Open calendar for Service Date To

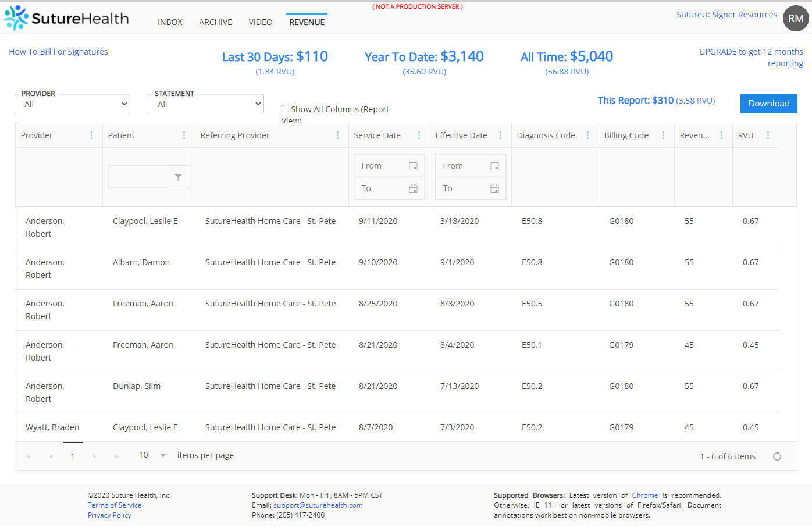tap(413, 188)
